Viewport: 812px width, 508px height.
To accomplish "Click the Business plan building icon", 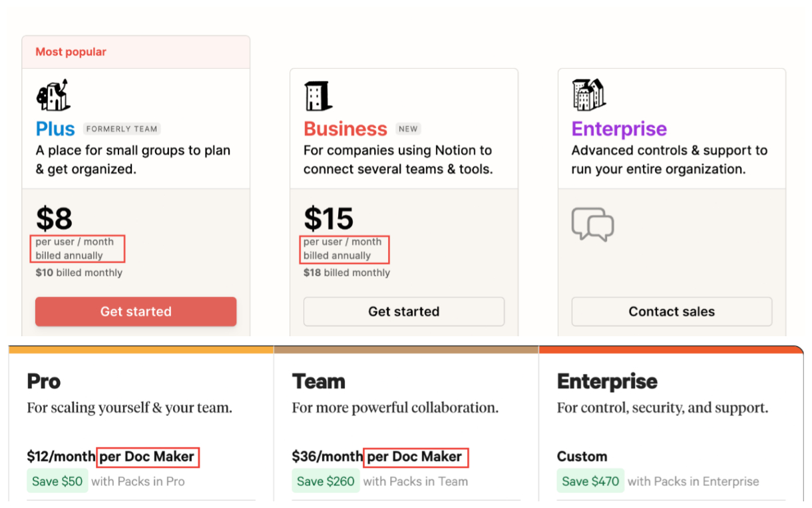I will [318, 96].
